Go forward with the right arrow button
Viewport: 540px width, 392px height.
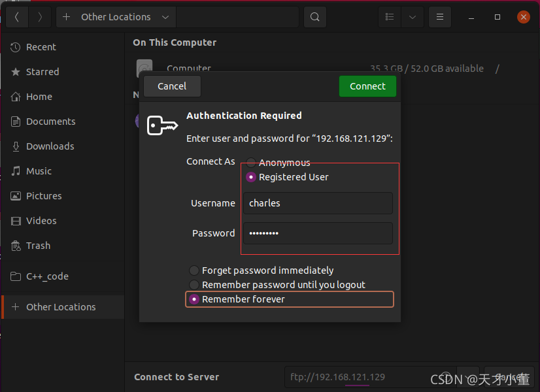click(40, 17)
